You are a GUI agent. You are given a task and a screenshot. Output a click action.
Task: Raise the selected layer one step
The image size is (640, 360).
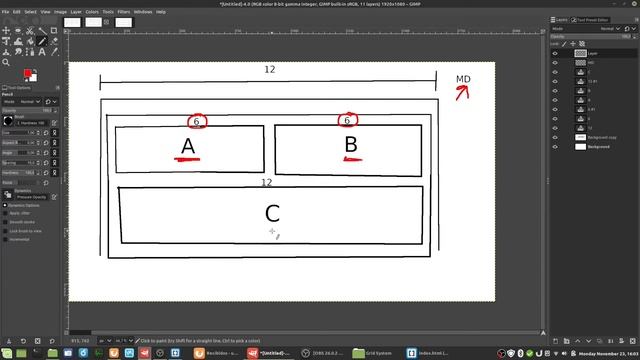pyautogui.click(x=578, y=341)
